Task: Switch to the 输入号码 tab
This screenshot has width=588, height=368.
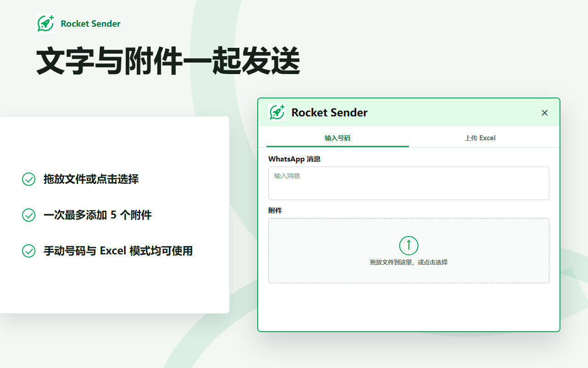Action: click(x=338, y=138)
